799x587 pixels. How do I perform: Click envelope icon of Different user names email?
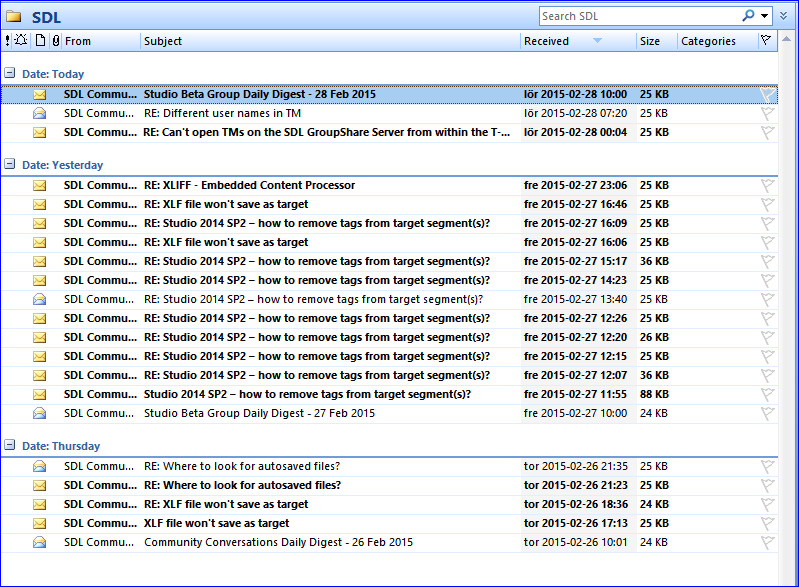point(40,113)
